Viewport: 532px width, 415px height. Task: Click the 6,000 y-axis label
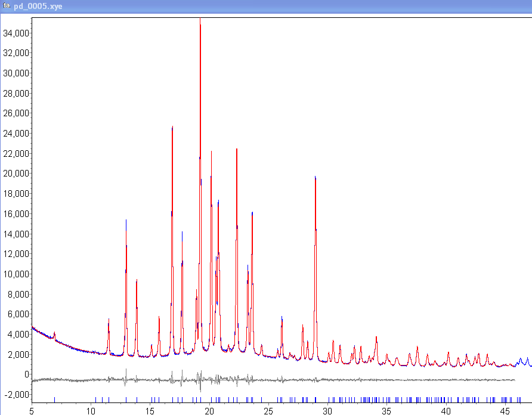tap(18, 314)
